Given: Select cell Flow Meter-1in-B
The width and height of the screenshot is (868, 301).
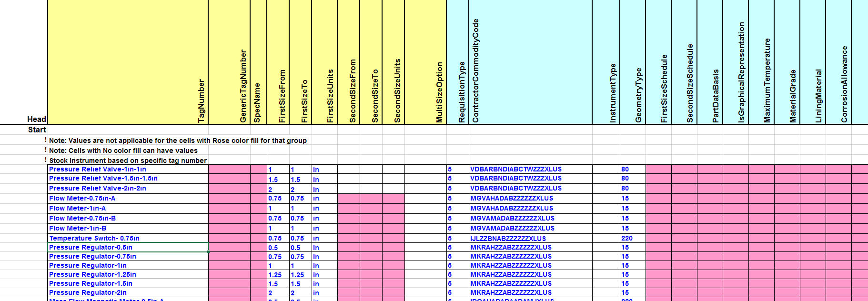Looking at the screenshot, I should [128, 228].
